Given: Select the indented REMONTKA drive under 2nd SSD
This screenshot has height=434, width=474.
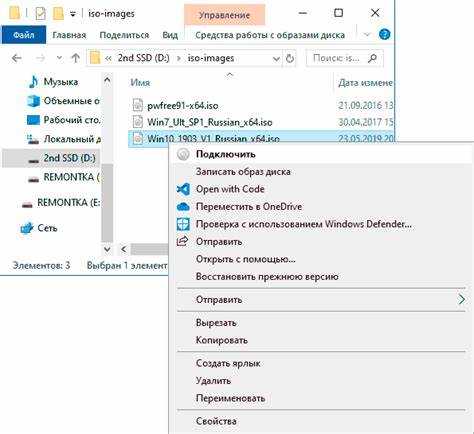Looking at the screenshot, I should click(x=63, y=177).
